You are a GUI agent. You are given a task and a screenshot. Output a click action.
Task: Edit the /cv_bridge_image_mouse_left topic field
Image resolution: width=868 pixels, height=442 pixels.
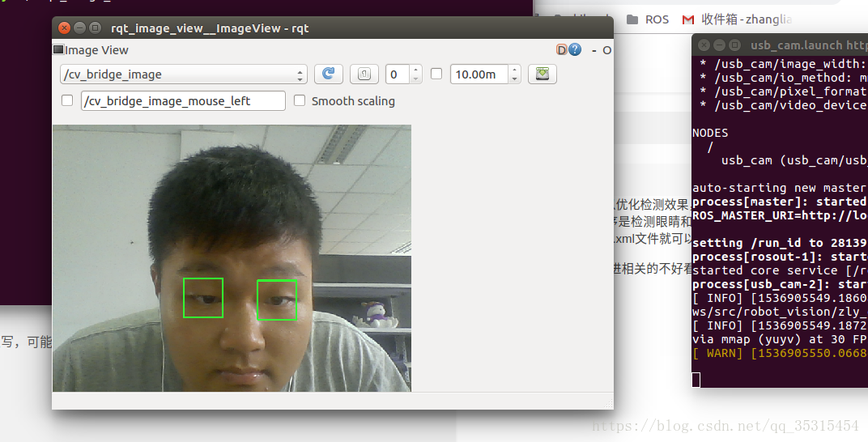pyautogui.click(x=183, y=100)
